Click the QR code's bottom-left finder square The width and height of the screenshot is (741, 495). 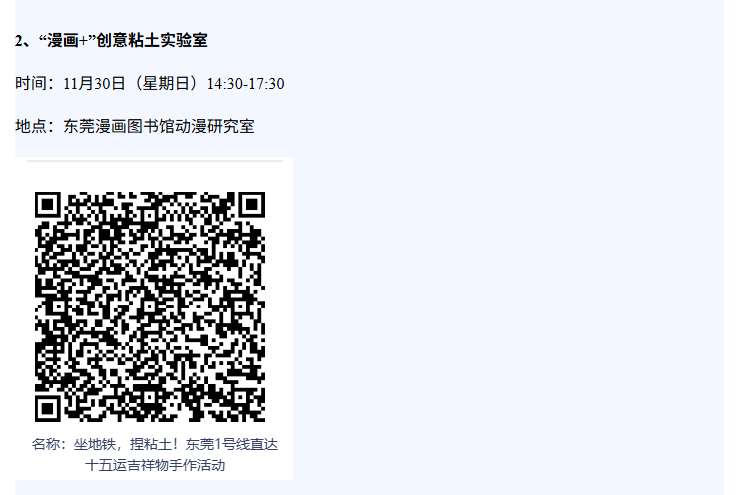click(48, 408)
